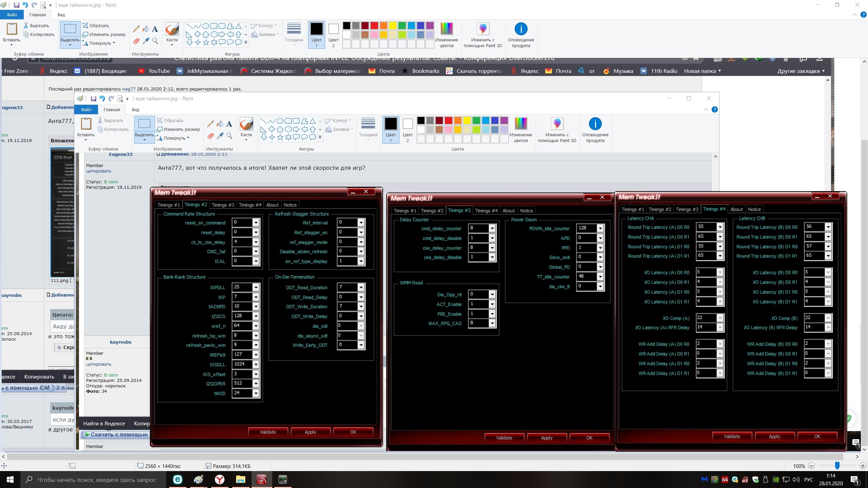Expand the Кисти brushes dropdown in the top ribbon

[x=172, y=45]
